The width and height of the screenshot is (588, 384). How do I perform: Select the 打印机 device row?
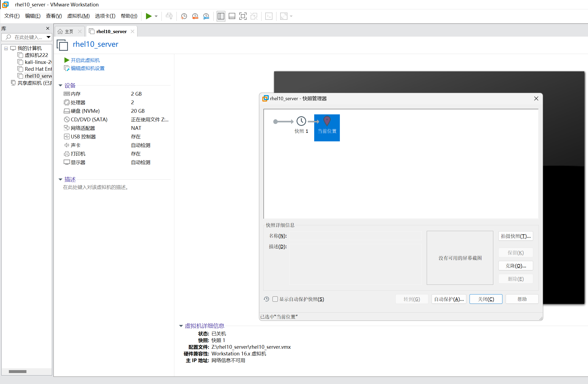[117, 154]
